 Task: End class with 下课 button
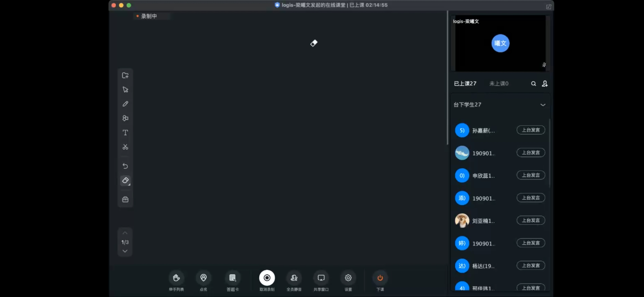tap(380, 278)
